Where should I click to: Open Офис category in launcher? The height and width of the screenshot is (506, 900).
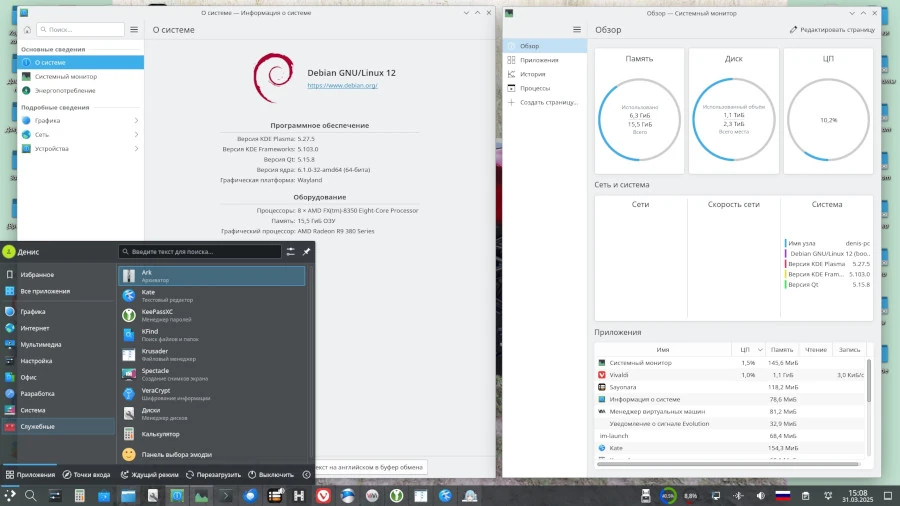[57, 377]
